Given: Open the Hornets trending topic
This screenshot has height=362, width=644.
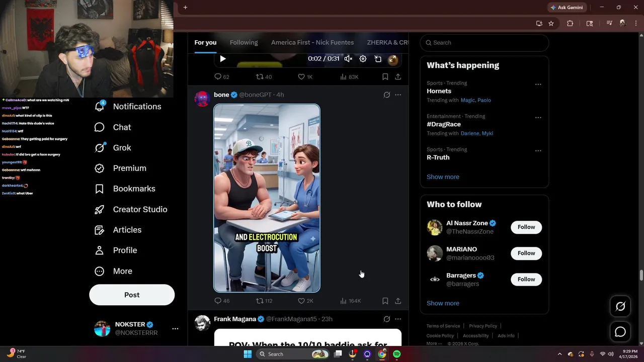Looking at the screenshot, I should 439,91.
